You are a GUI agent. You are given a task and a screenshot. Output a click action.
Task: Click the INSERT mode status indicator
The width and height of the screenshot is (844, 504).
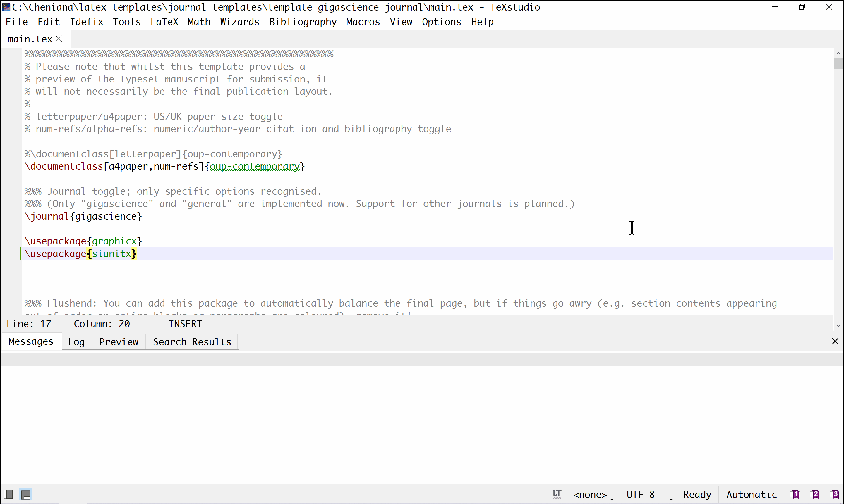(185, 324)
